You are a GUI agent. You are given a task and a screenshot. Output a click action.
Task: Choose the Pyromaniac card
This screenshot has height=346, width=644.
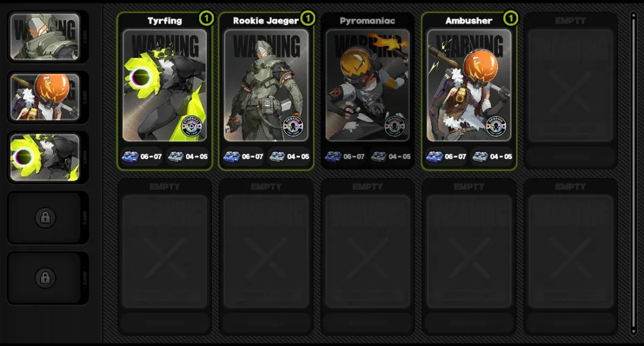click(367, 91)
